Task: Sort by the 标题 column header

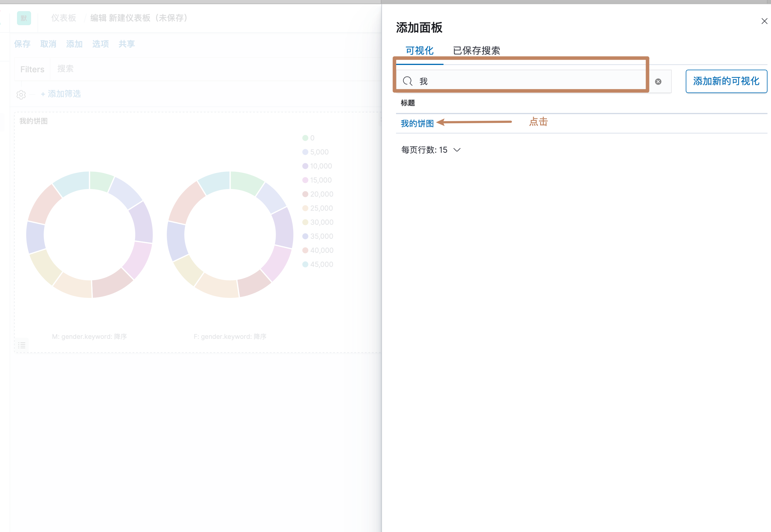Action: 408,103
